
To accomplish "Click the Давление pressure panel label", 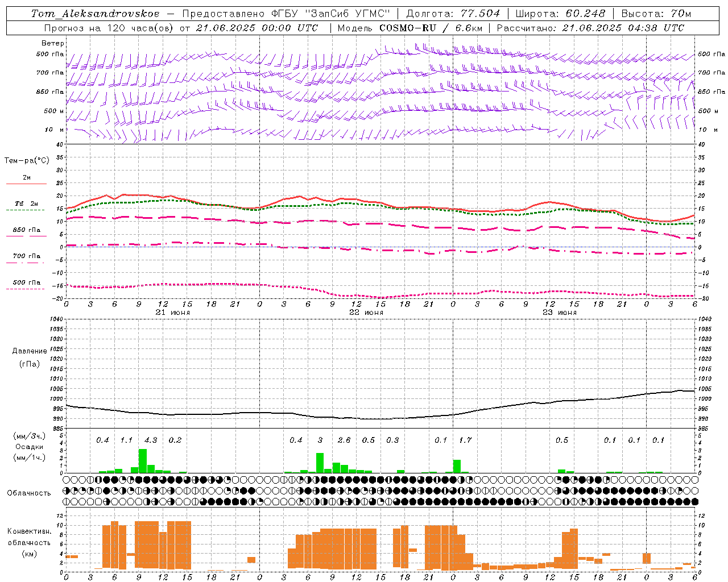I will pos(30,351).
